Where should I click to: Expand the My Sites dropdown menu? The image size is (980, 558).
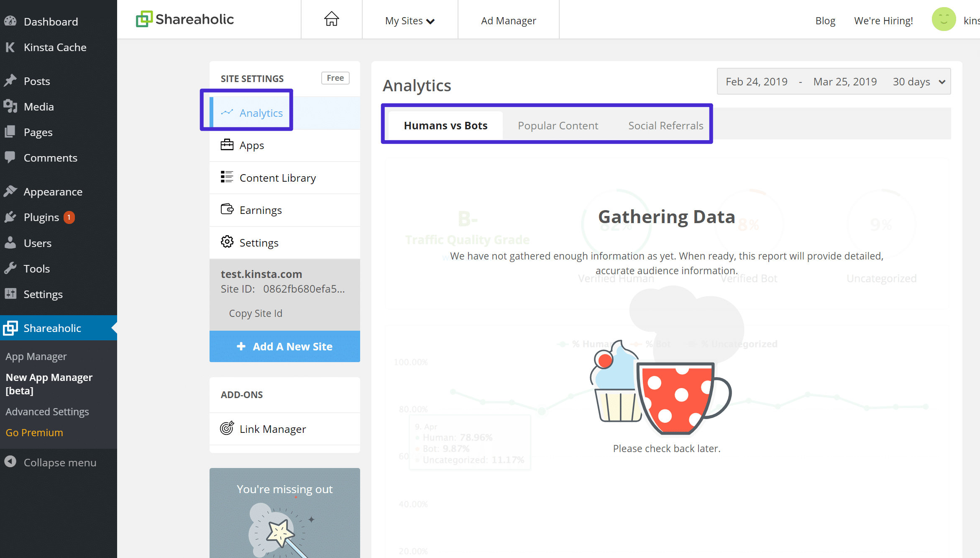[409, 20]
